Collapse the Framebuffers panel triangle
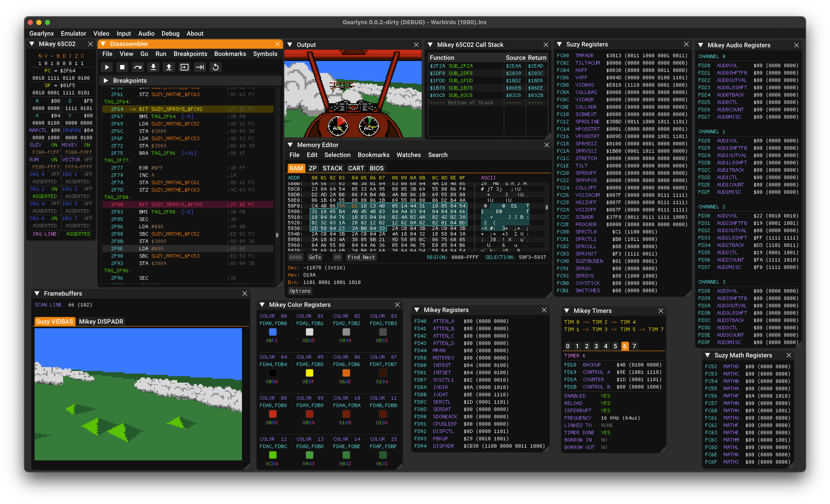Image resolution: width=830 pixels, height=504 pixels. pos(37,293)
